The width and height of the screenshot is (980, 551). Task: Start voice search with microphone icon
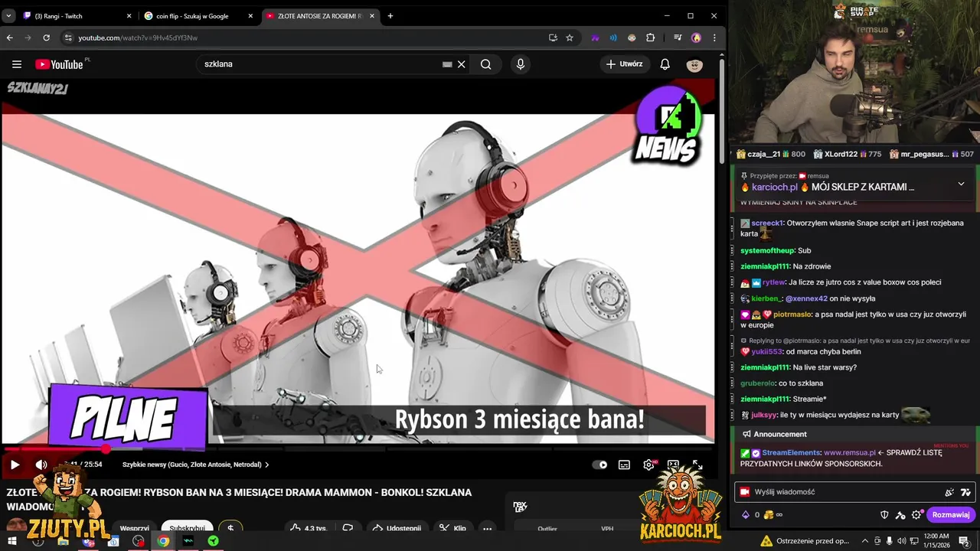pyautogui.click(x=521, y=64)
